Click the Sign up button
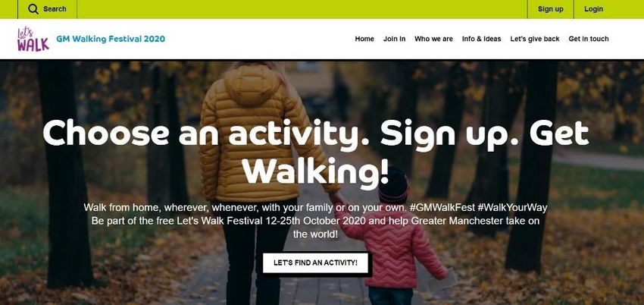 (x=550, y=9)
